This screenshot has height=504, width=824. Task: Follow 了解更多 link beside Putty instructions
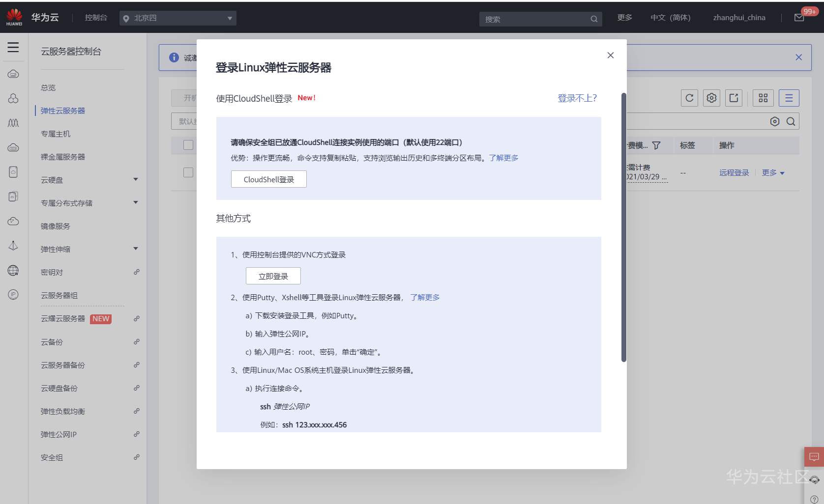(425, 298)
